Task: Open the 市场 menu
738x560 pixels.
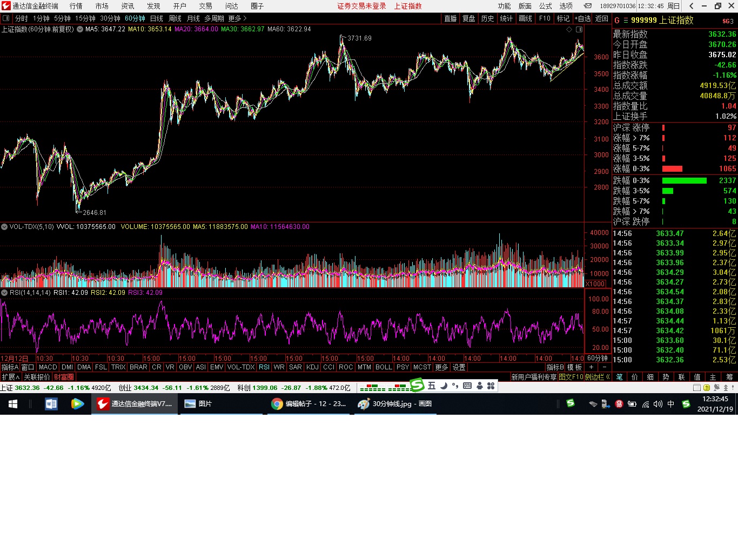Action: tap(102, 6)
